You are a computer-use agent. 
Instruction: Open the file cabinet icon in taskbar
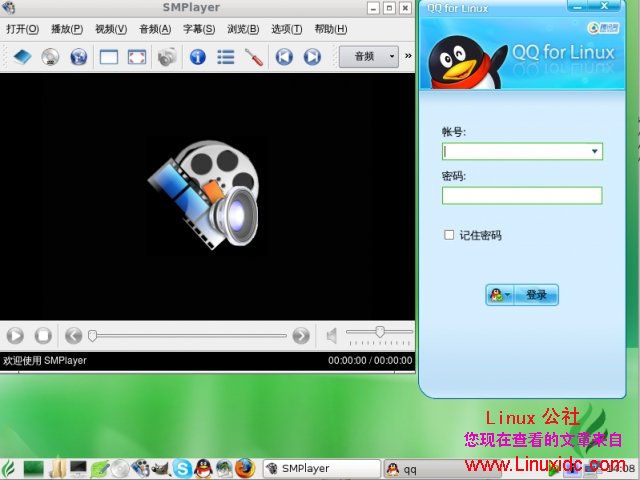point(57,469)
